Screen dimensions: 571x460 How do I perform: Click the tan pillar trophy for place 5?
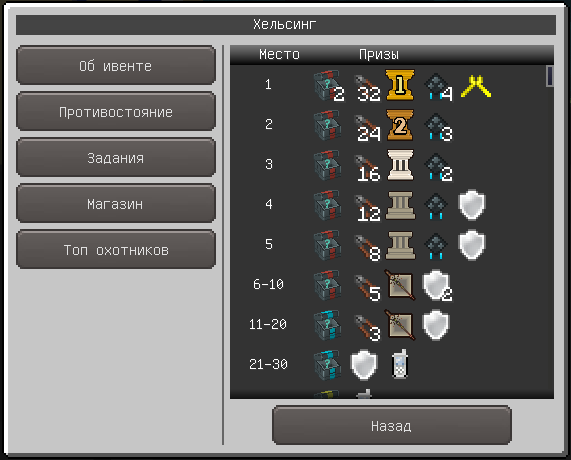(400, 245)
